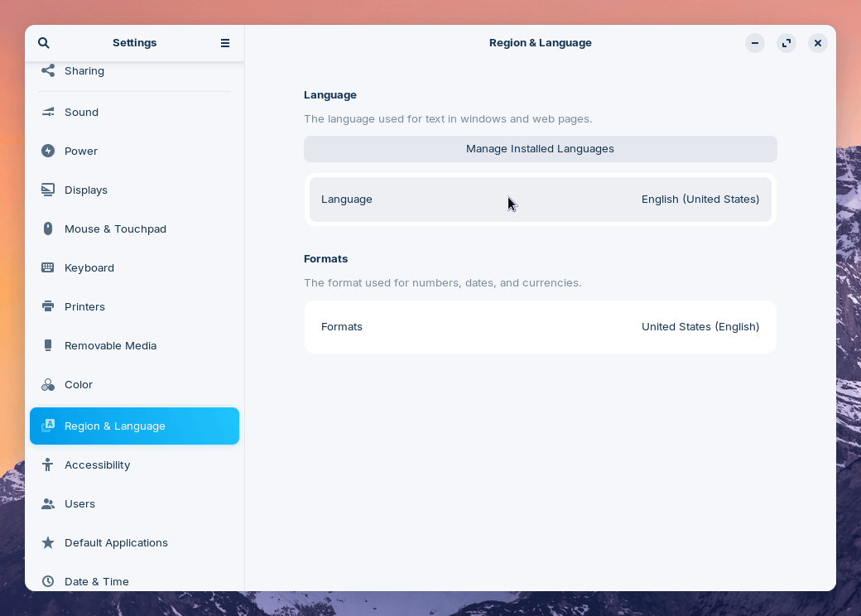Screen dimensions: 861x616
Task: Click the Sound sidebar icon
Action: (47, 112)
